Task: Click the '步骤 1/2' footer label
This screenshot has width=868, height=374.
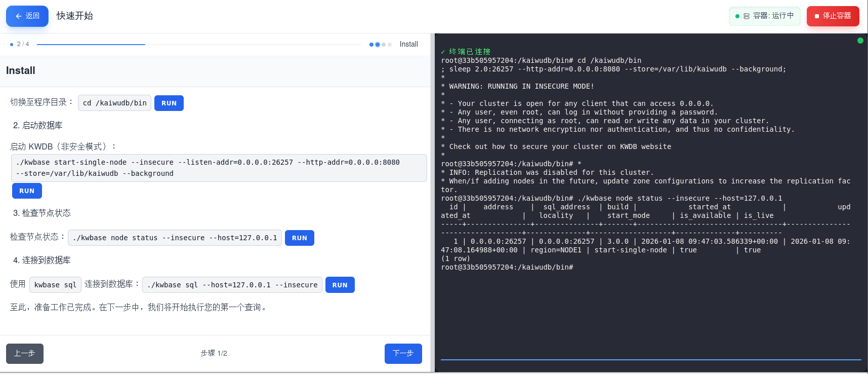Action: point(214,353)
